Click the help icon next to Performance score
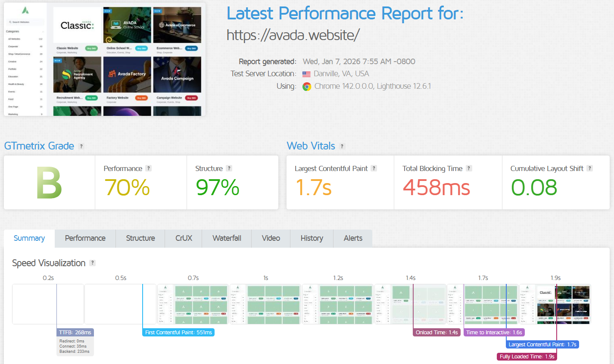The image size is (614, 364). [149, 168]
